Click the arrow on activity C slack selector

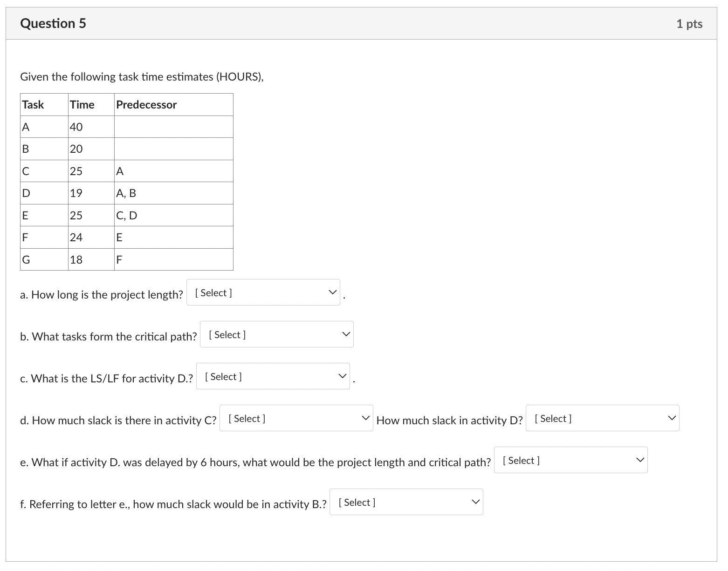pyautogui.click(x=365, y=418)
